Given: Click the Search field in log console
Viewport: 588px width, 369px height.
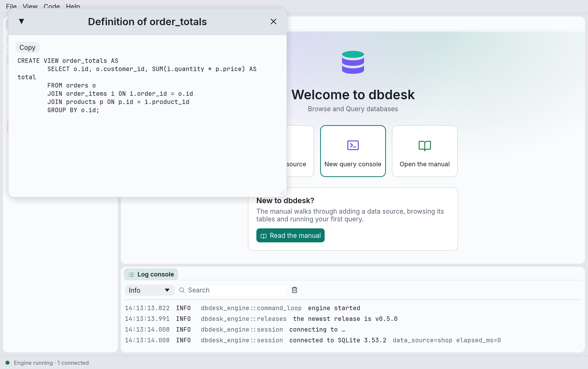Looking at the screenshot, I should [x=235, y=290].
